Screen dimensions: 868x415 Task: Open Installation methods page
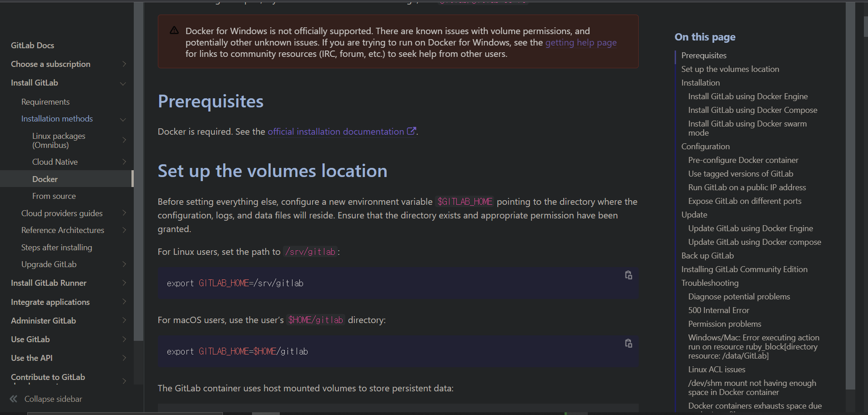coord(57,119)
